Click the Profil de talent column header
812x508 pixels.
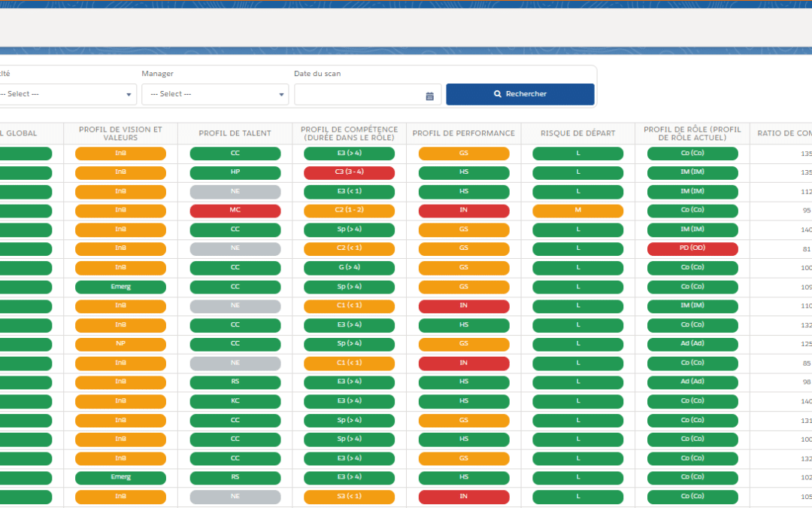tap(235, 133)
